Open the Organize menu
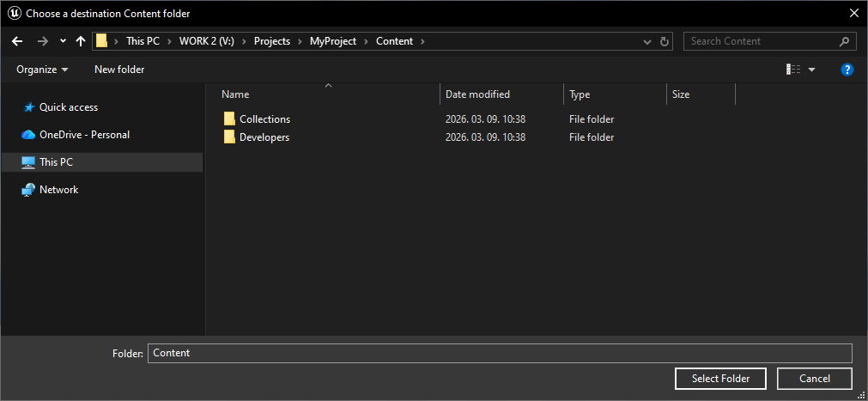 (42, 70)
